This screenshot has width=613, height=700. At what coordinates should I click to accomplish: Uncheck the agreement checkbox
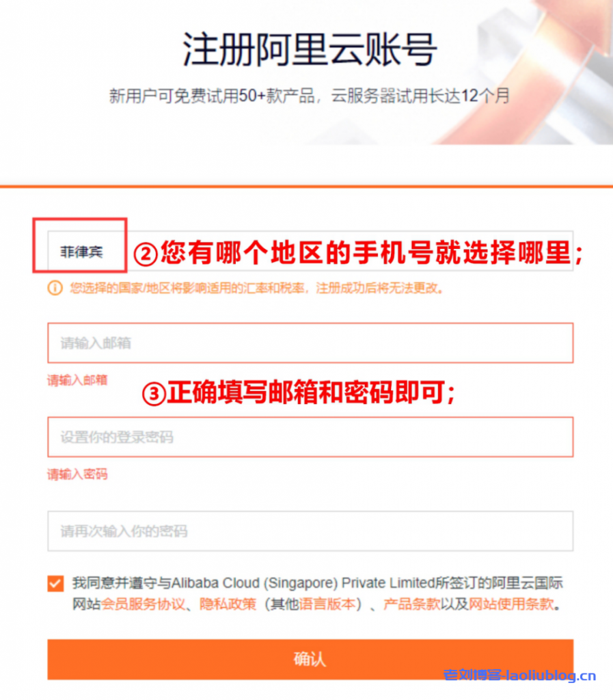[56, 583]
